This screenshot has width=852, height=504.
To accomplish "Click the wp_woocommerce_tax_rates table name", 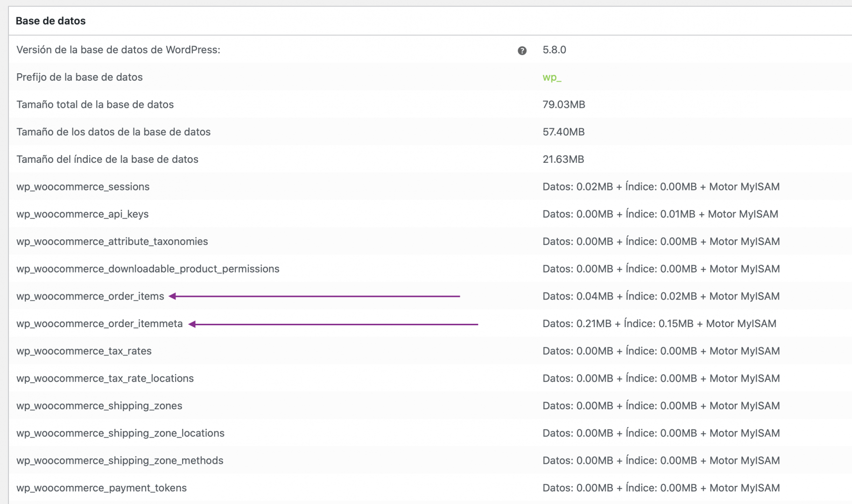I will pyautogui.click(x=84, y=351).
